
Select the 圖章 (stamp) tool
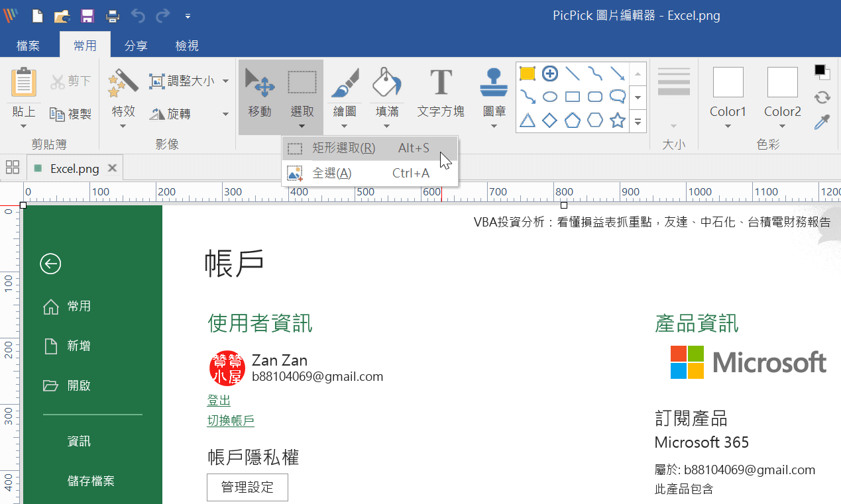pyautogui.click(x=493, y=83)
